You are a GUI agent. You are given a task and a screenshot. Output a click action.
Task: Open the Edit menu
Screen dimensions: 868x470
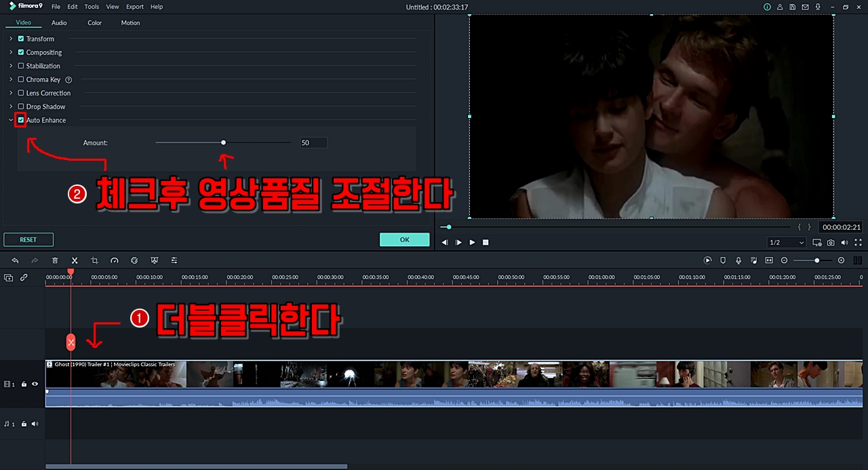click(73, 7)
